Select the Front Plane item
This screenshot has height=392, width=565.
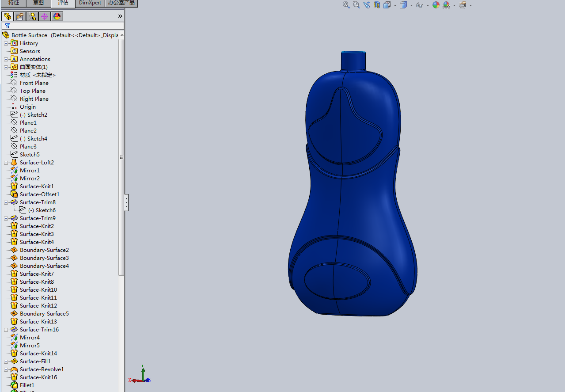click(34, 83)
